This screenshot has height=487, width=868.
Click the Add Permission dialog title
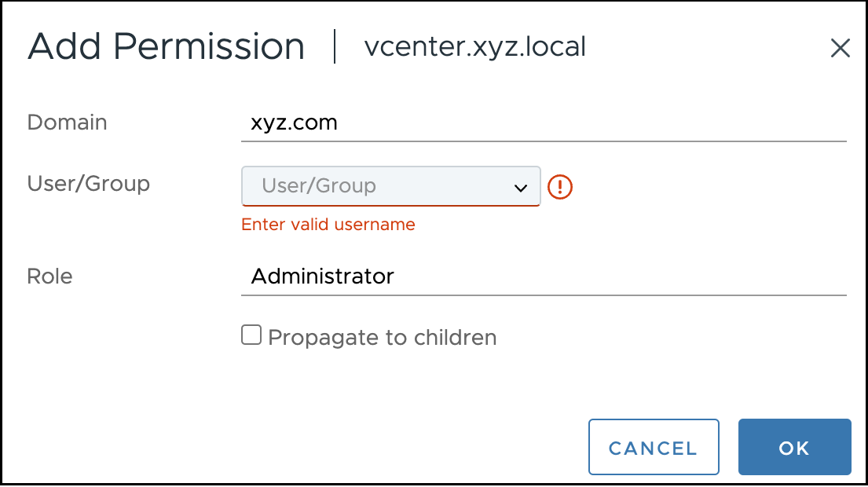tap(166, 47)
